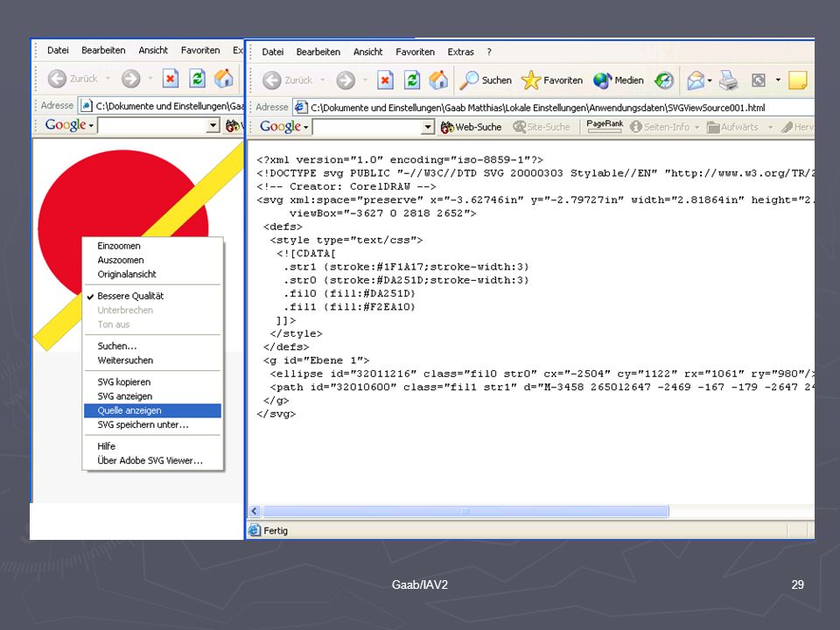Viewport: 840px width, 630px height.
Task: Click the Web-Suche button
Action: point(471,127)
